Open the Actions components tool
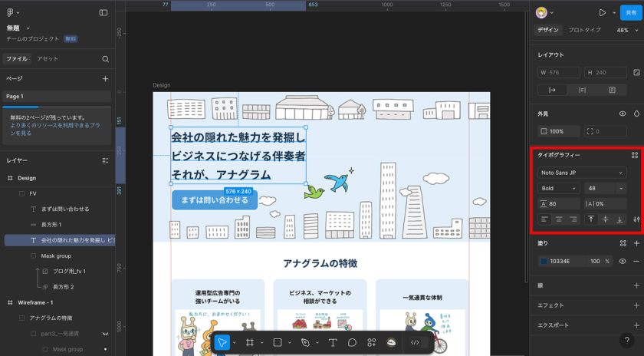Image resolution: width=644 pixels, height=356 pixels. [x=372, y=342]
